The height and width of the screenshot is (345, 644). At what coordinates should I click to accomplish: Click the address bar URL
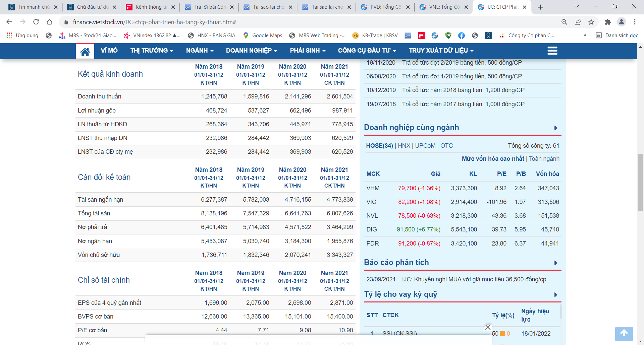coord(155,22)
